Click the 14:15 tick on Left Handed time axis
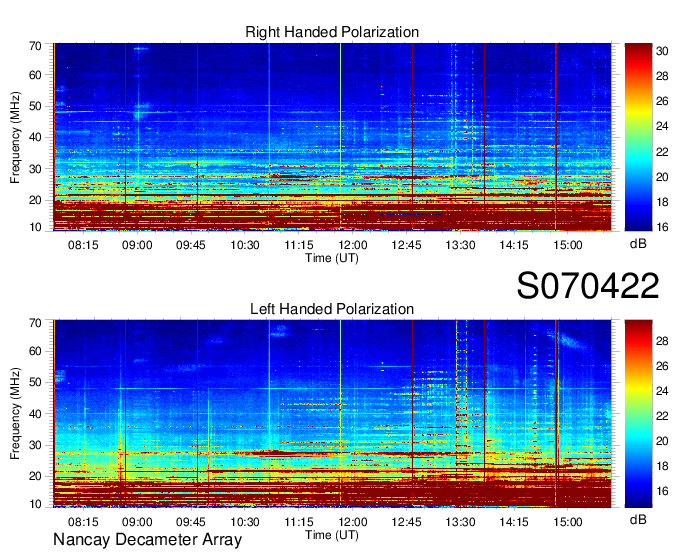 [514, 522]
